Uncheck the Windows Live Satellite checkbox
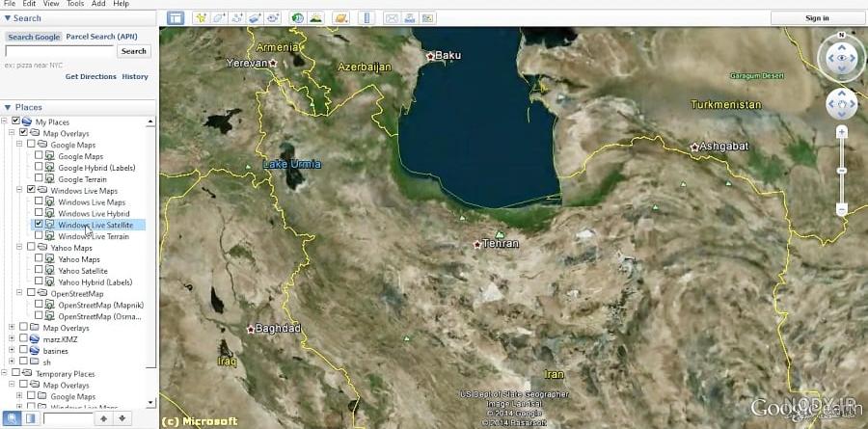The height and width of the screenshot is (429, 868). 39,224
